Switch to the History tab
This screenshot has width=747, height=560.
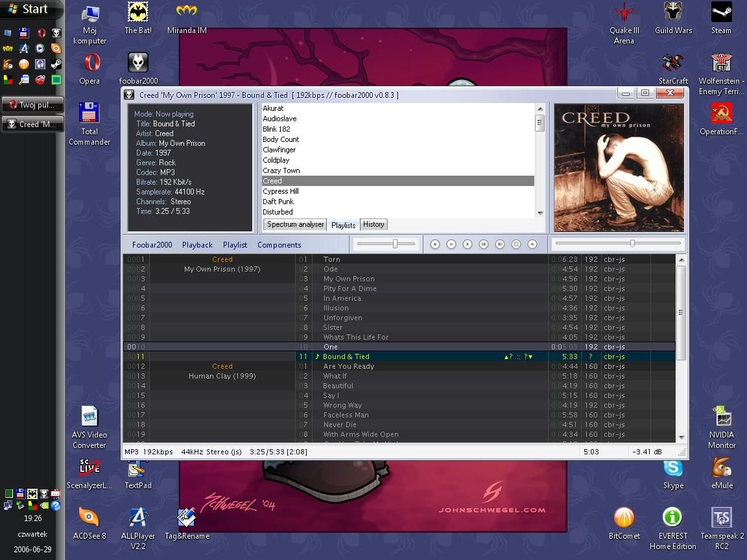tap(373, 224)
